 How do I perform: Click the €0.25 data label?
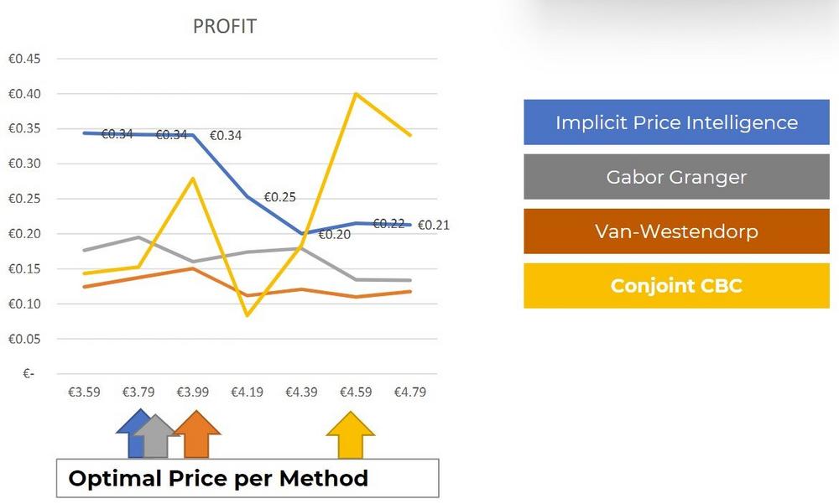tap(280, 197)
